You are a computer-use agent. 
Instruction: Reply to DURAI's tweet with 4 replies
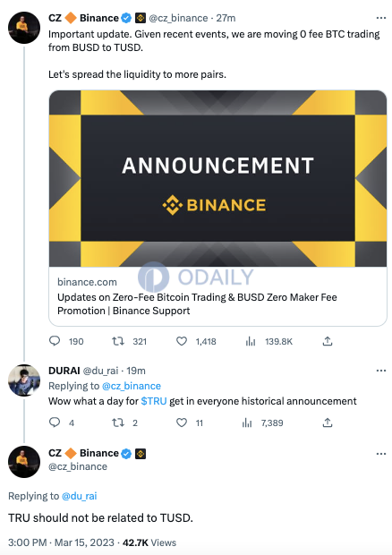pyautogui.click(x=55, y=423)
